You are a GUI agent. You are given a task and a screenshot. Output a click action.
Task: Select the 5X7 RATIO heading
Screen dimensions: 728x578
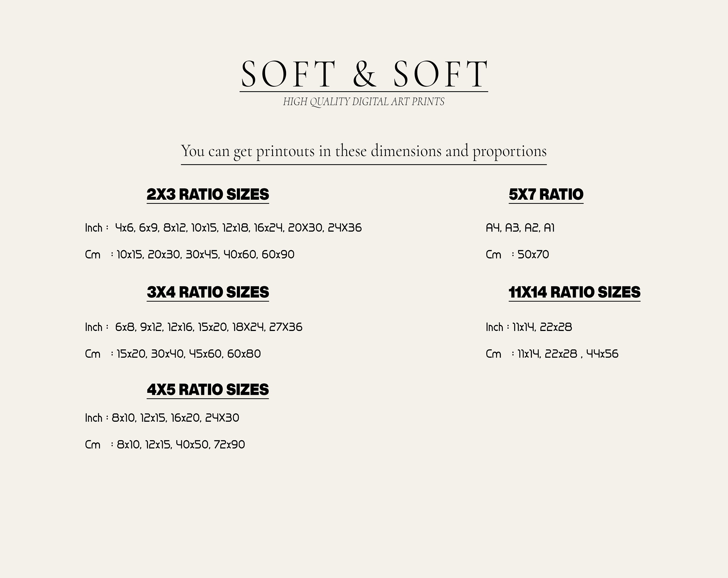pos(546,194)
